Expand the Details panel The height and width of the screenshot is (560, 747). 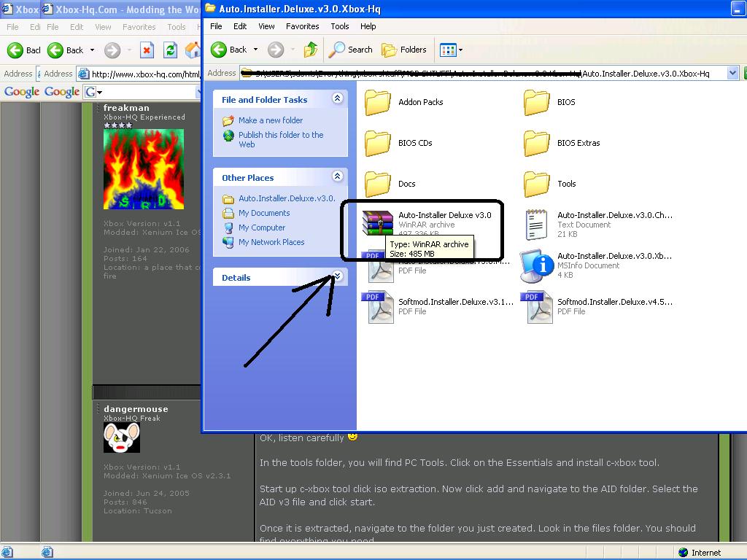click(x=337, y=276)
